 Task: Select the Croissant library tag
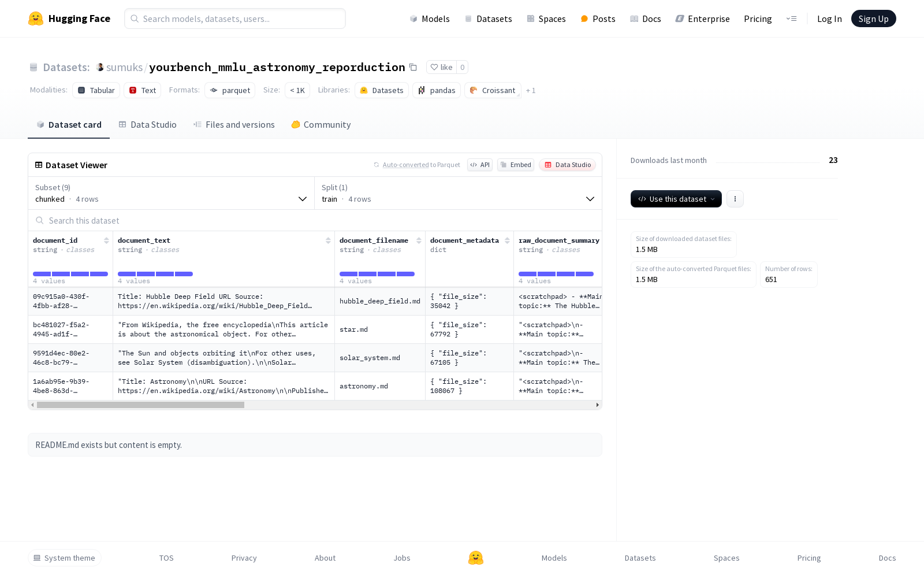(493, 90)
